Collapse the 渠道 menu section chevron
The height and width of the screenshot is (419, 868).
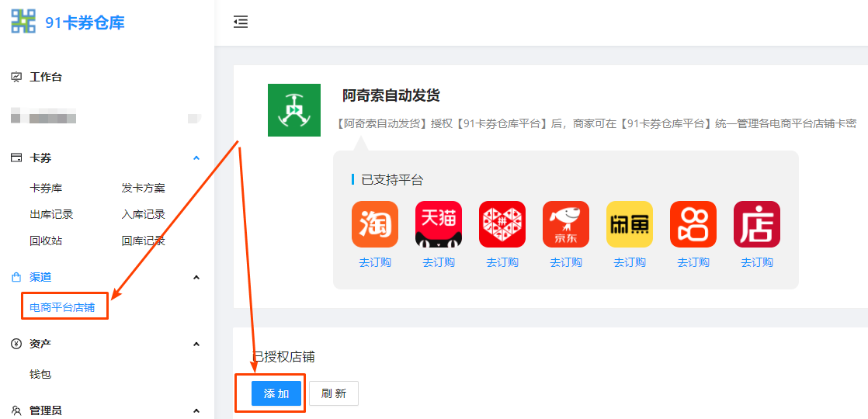pyautogui.click(x=196, y=277)
